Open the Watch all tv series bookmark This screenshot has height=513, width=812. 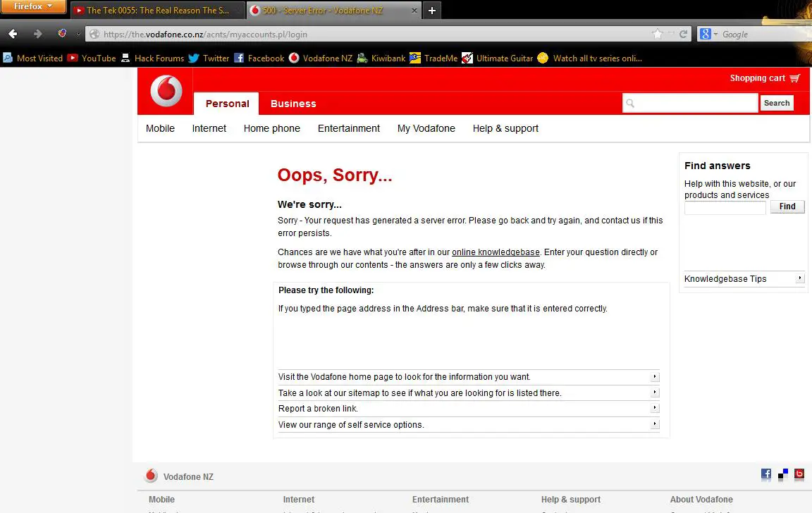[590, 58]
